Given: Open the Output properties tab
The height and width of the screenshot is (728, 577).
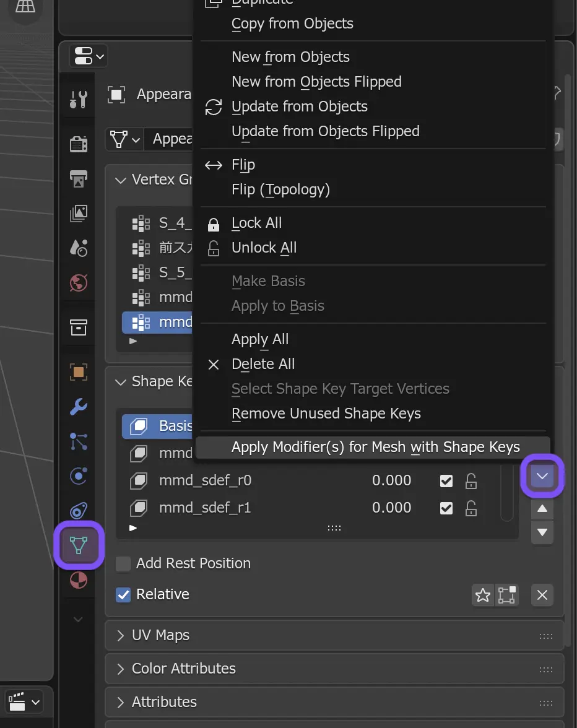Looking at the screenshot, I should 79,179.
